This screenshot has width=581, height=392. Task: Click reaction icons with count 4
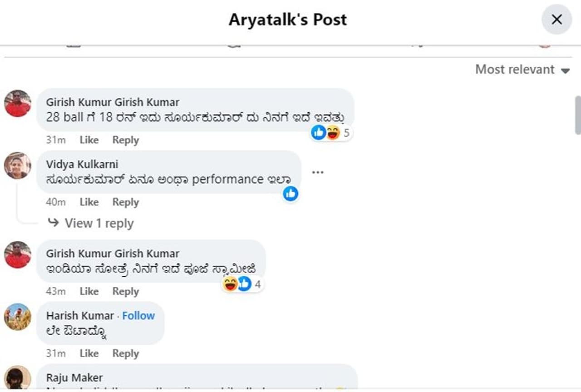point(242,284)
